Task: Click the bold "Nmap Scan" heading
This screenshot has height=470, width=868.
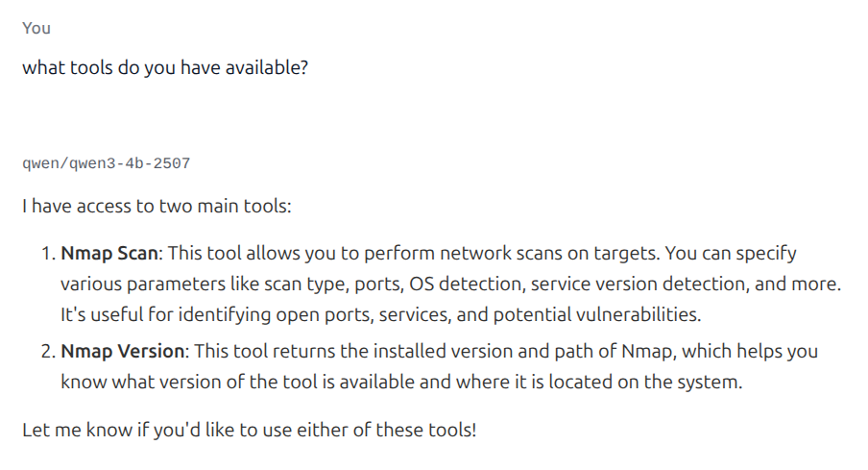Action: [x=108, y=254]
